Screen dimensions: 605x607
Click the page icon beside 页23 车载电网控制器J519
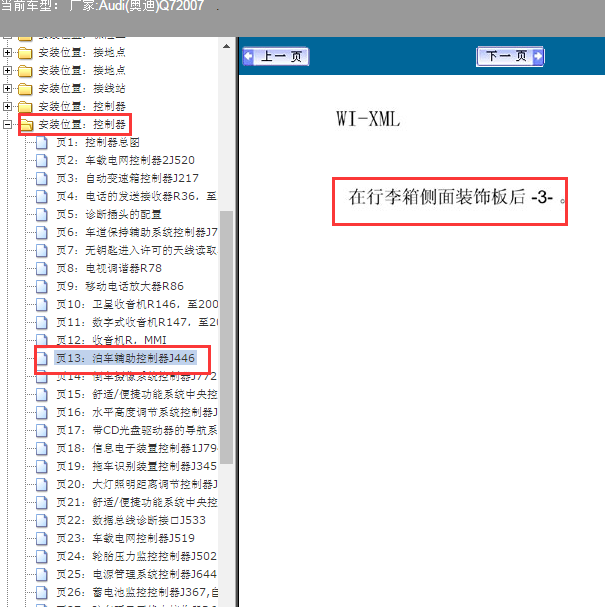42,538
